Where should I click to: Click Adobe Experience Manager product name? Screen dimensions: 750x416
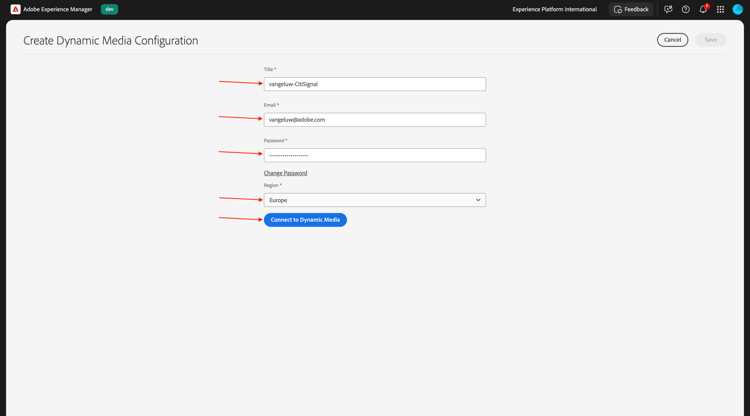coord(58,9)
